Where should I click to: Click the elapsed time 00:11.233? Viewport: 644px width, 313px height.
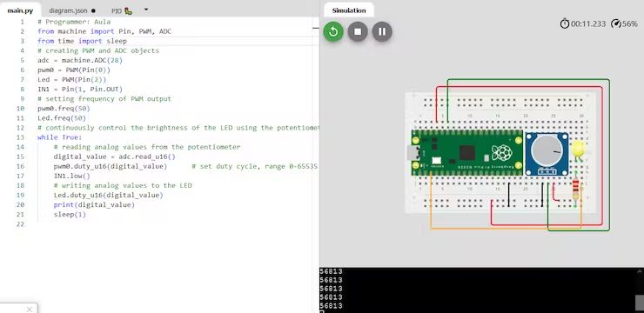[587, 23]
